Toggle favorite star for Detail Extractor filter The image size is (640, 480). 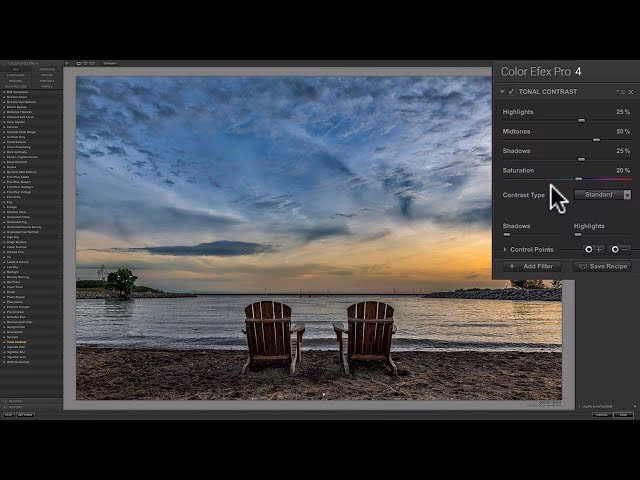point(4,162)
